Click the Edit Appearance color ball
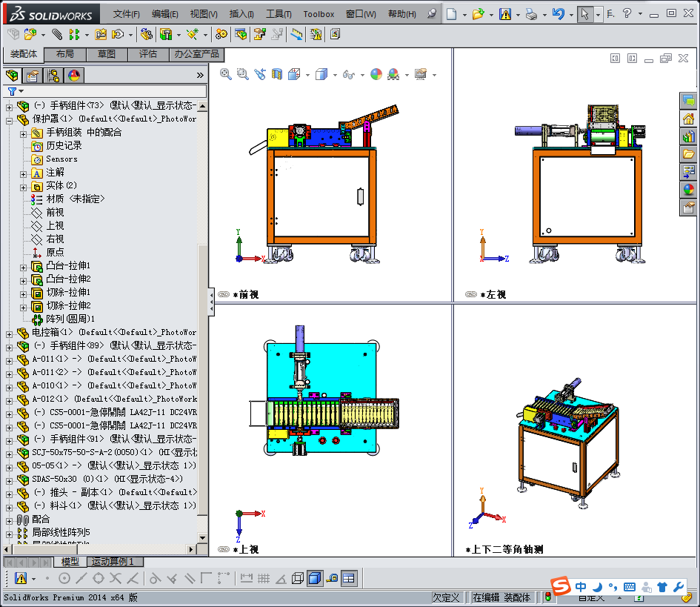The image size is (700, 607). point(376,74)
